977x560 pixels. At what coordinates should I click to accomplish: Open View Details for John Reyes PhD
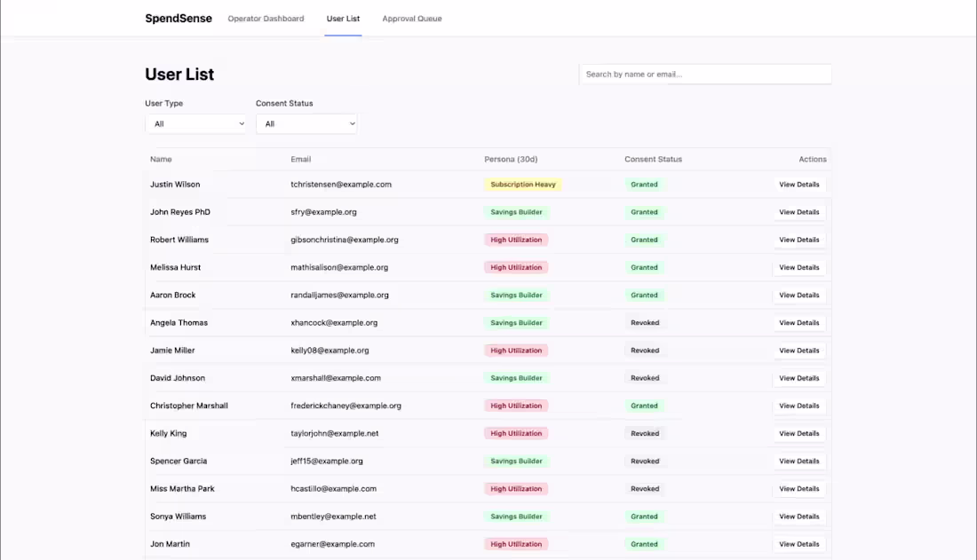798,212
